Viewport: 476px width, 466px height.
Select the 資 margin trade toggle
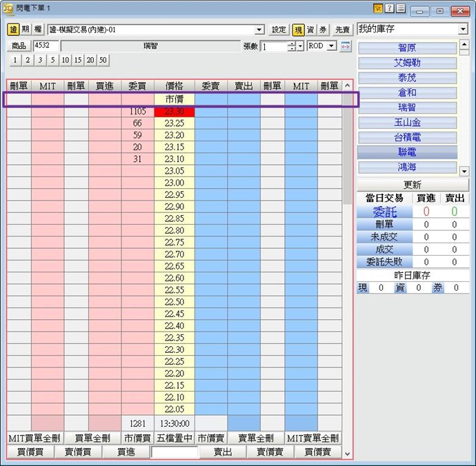[310, 30]
